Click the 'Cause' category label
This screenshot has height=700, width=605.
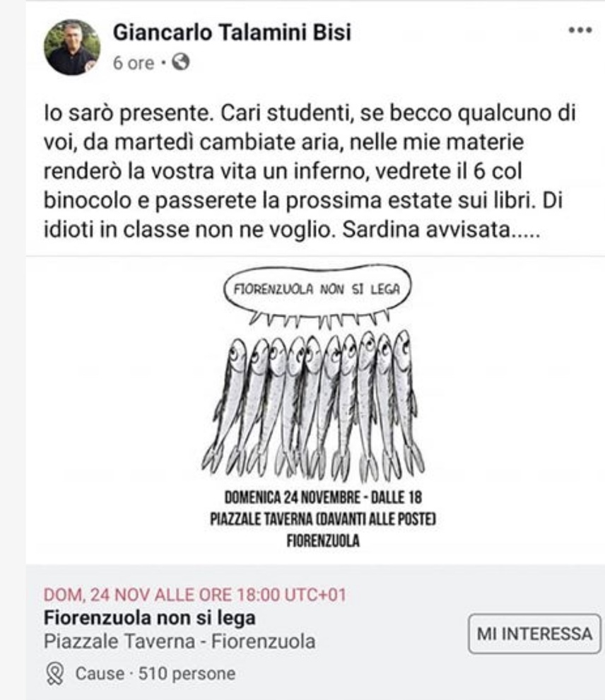(x=100, y=674)
